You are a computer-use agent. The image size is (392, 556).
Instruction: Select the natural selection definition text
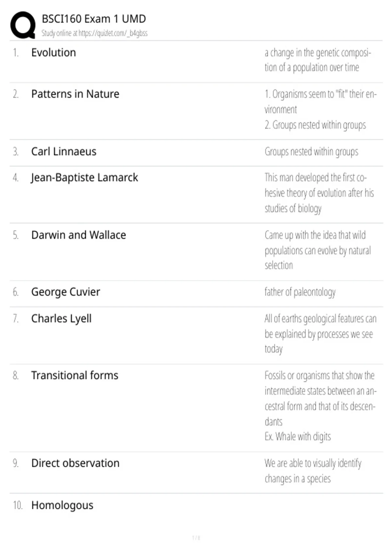318,250
